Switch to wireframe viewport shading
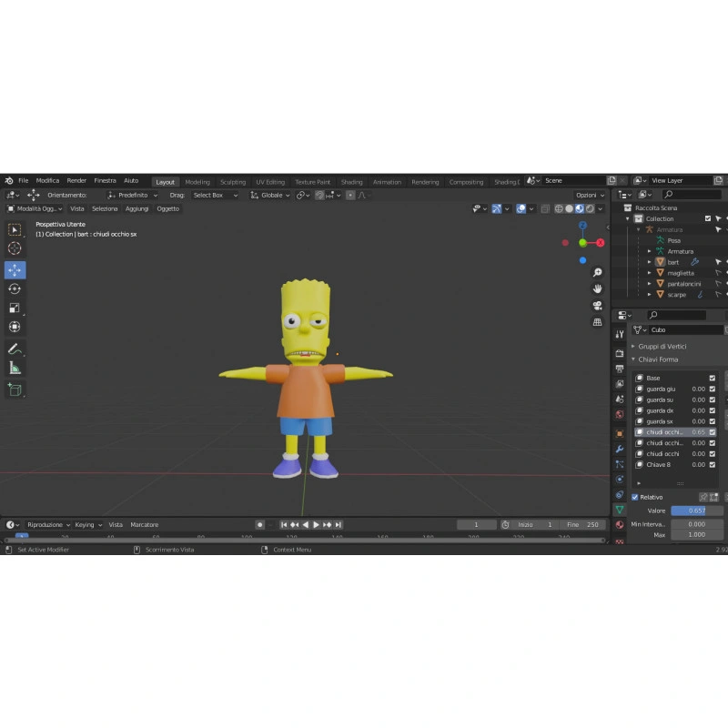The width and height of the screenshot is (728, 728). (x=559, y=209)
